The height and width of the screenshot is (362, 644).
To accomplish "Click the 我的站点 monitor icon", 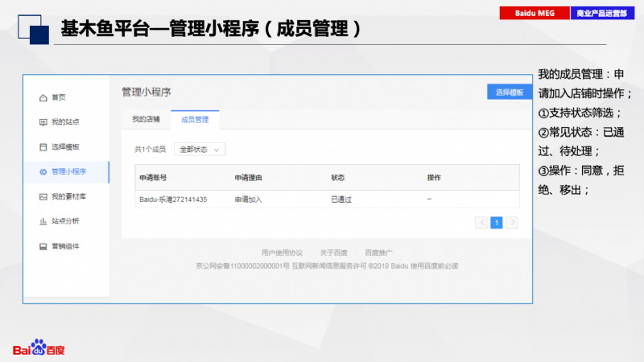I will (x=43, y=122).
